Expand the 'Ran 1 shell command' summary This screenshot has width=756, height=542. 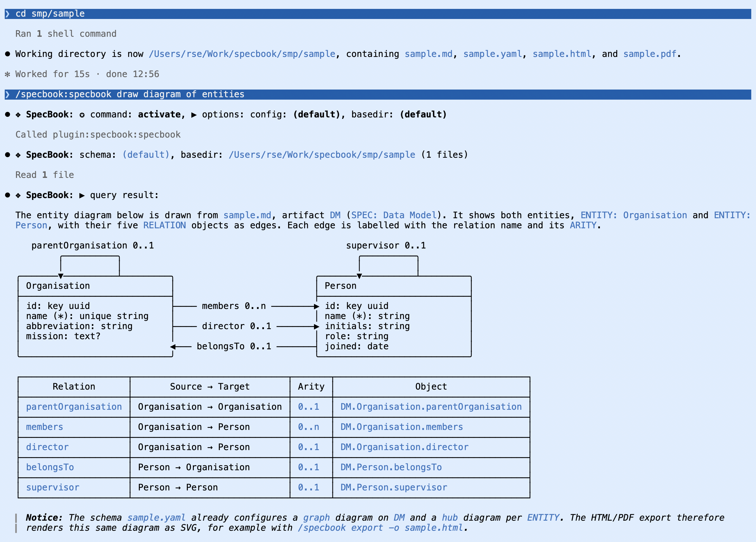(x=66, y=34)
